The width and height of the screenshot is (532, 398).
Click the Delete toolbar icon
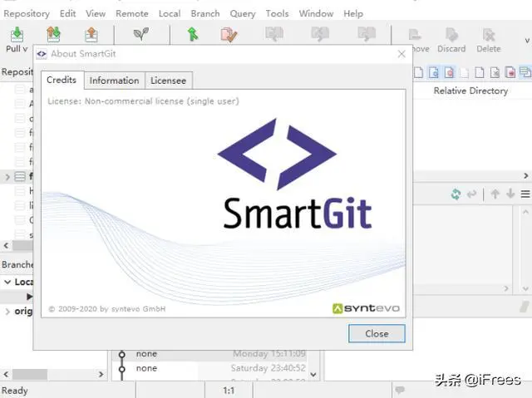[489, 35]
